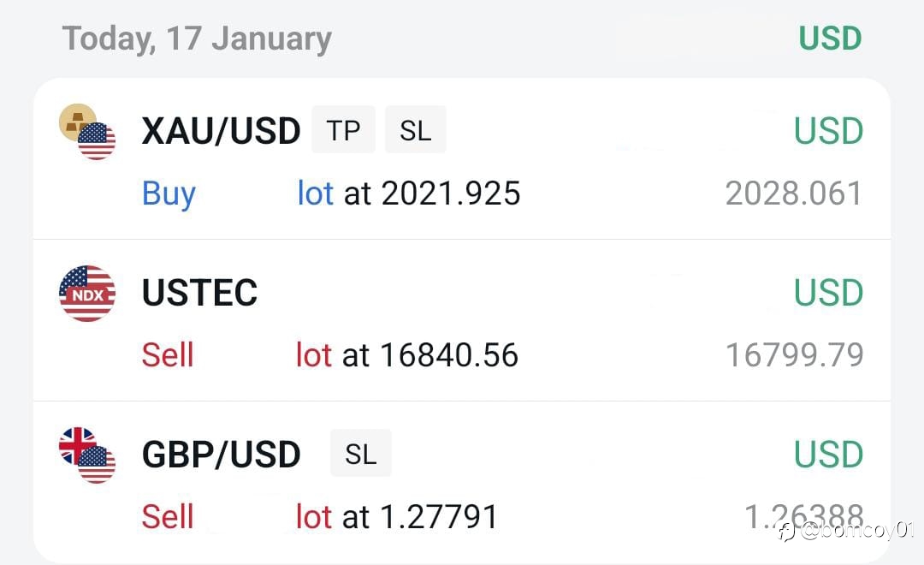
Task: Click XAU/USD closing price 2028.061
Action: click(x=794, y=193)
